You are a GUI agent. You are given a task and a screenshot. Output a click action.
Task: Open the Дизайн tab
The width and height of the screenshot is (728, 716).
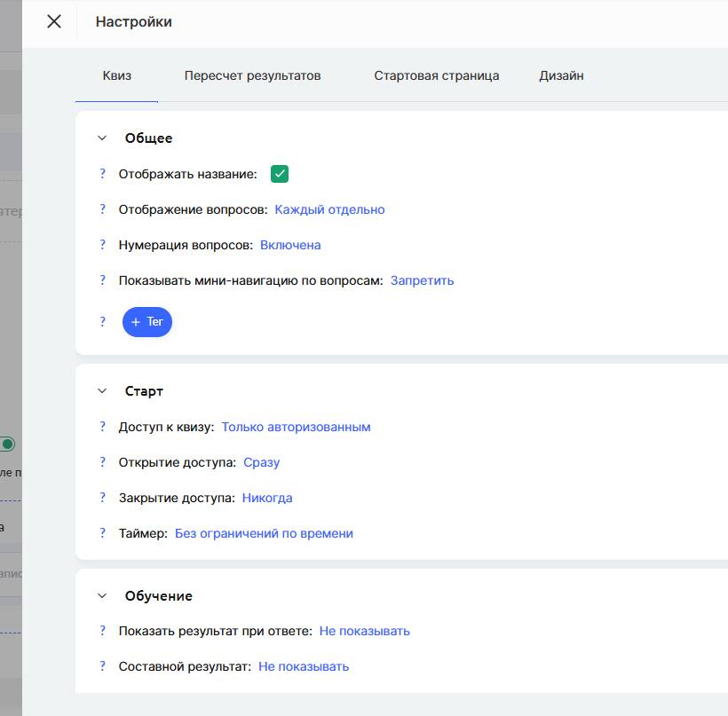561,76
